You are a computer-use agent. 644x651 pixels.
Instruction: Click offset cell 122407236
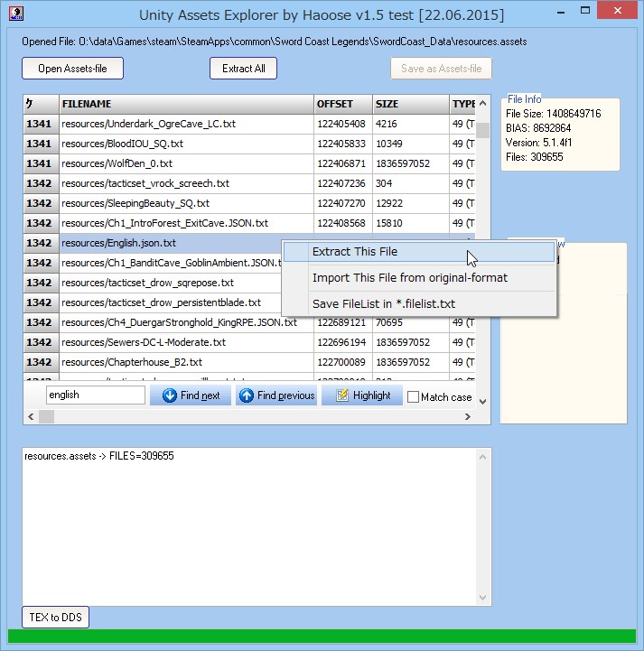coord(343,183)
